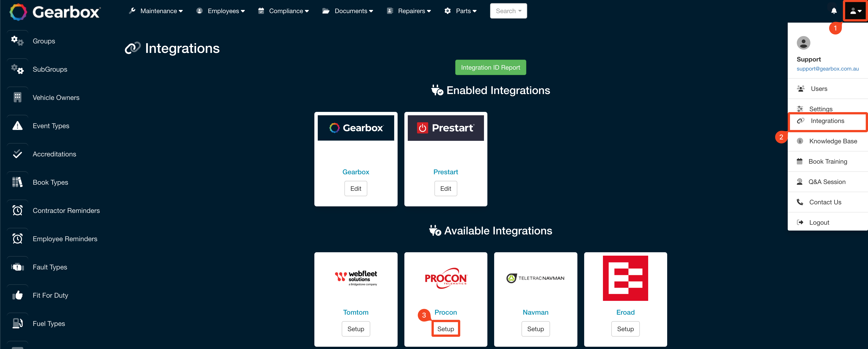
Task: Open the user account menu icon
Action: pos(856,11)
